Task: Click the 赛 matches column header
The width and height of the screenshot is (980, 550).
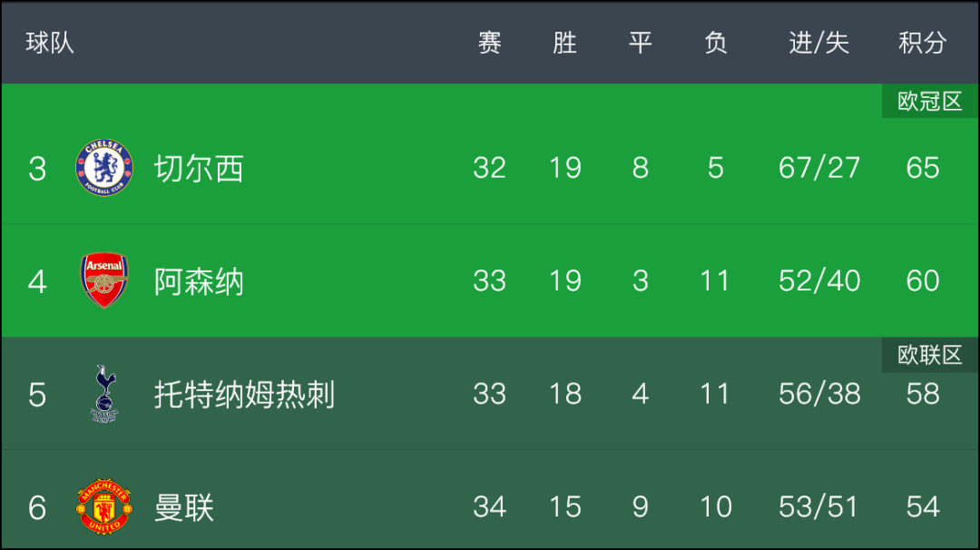Action: pyautogui.click(x=489, y=44)
